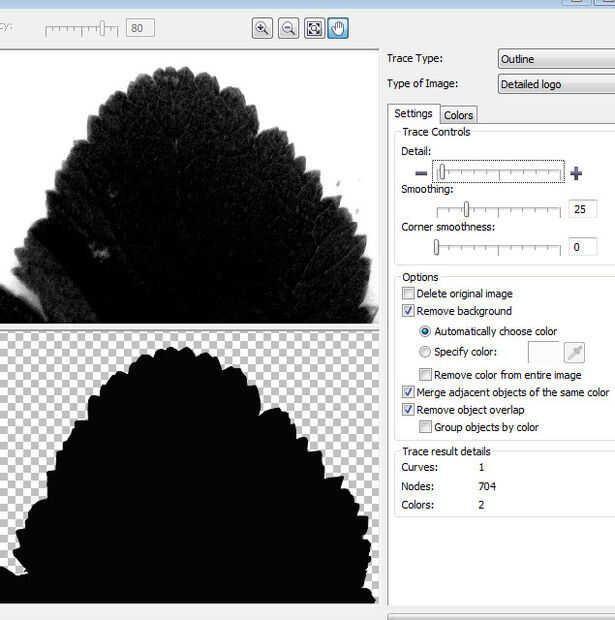Screen dimensions: 615x620
Task: Decrease detail with the minus icon
Action: (421, 173)
